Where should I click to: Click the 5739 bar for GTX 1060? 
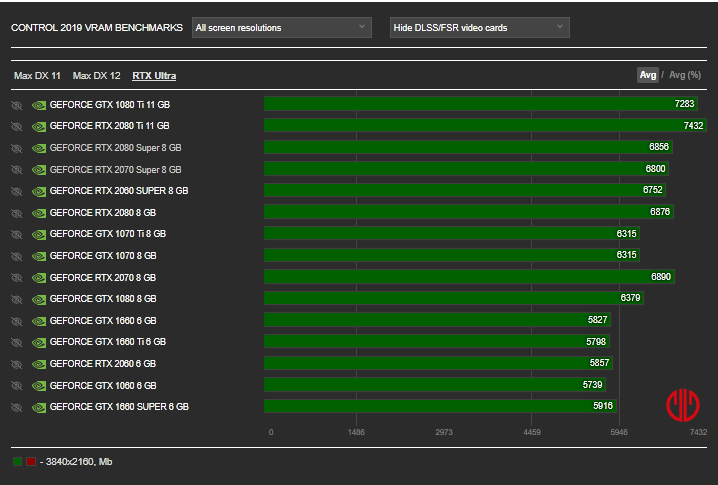[435, 385]
